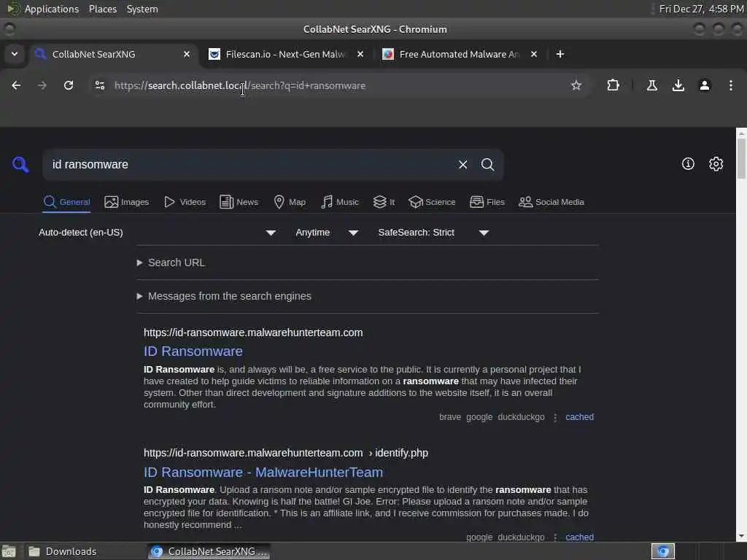Open the SearXNG about info icon
The height and width of the screenshot is (560, 747).
point(688,164)
